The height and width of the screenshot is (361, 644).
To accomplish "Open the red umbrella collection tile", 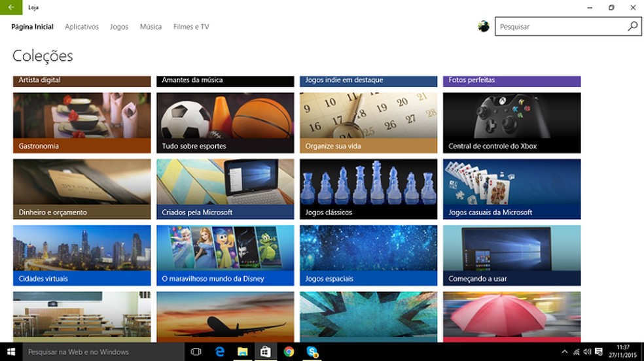I will (512, 317).
